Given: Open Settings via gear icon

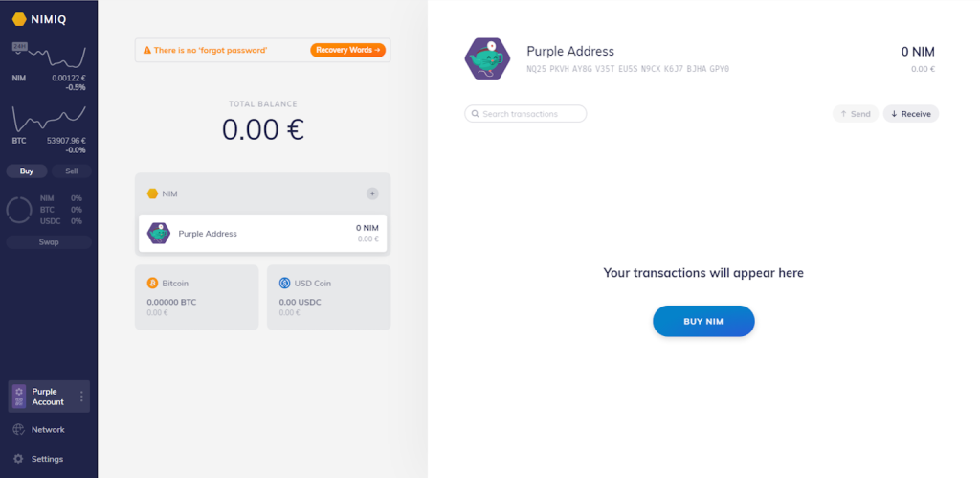Looking at the screenshot, I should (x=19, y=459).
